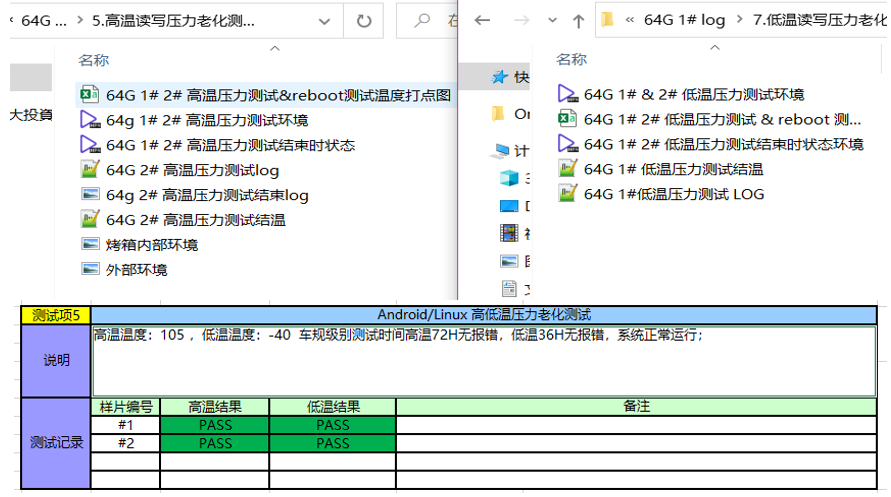Select the #1 高温结果 PASS cell
891x497 pixels.
click(215, 425)
